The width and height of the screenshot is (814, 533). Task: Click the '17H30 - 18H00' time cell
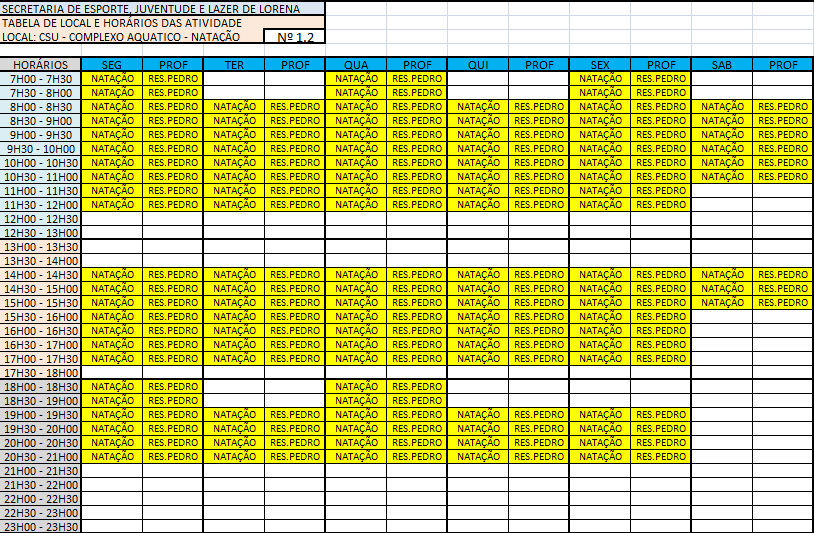coord(40,373)
